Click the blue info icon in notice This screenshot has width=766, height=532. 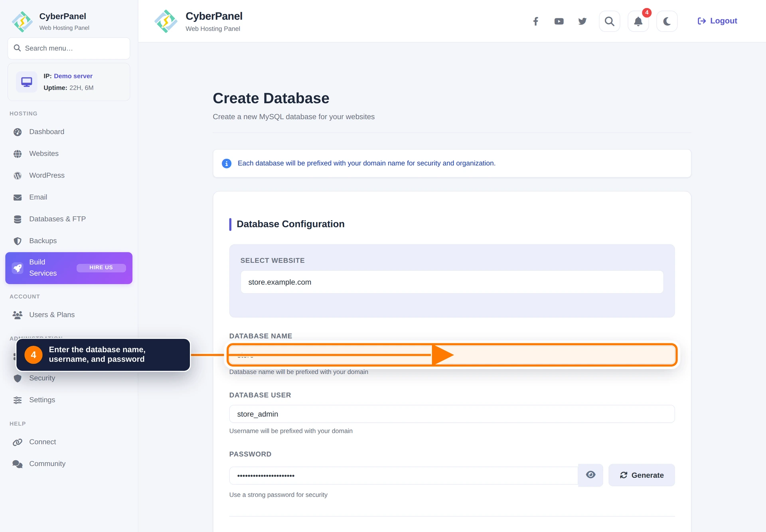[227, 164]
